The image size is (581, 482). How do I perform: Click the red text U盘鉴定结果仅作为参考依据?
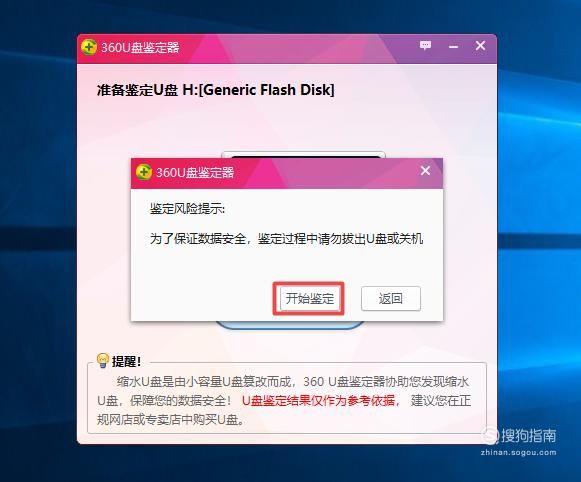tap(319, 400)
